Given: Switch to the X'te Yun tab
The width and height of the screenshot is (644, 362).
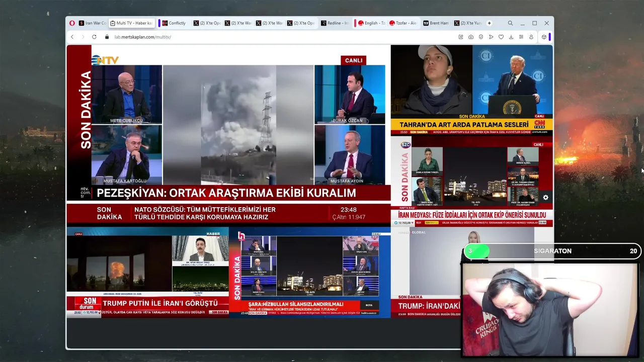Looking at the screenshot, I should point(468,23).
